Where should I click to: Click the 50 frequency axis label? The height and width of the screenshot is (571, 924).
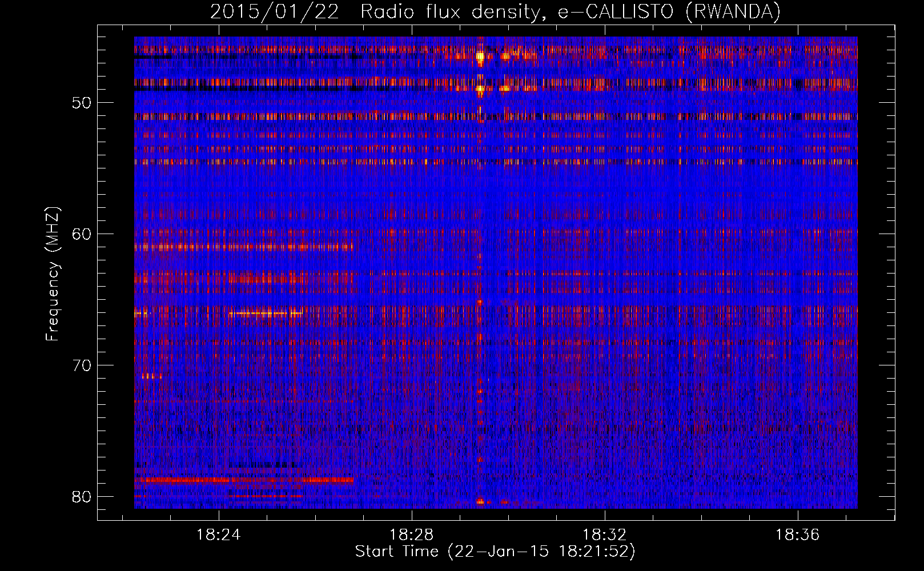coord(82,103)
